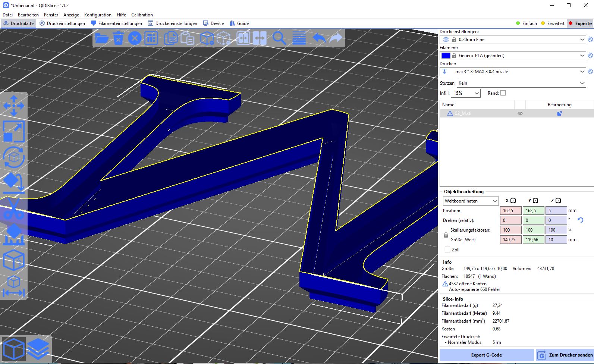Switch to Erweitert mode

point(553,23)
